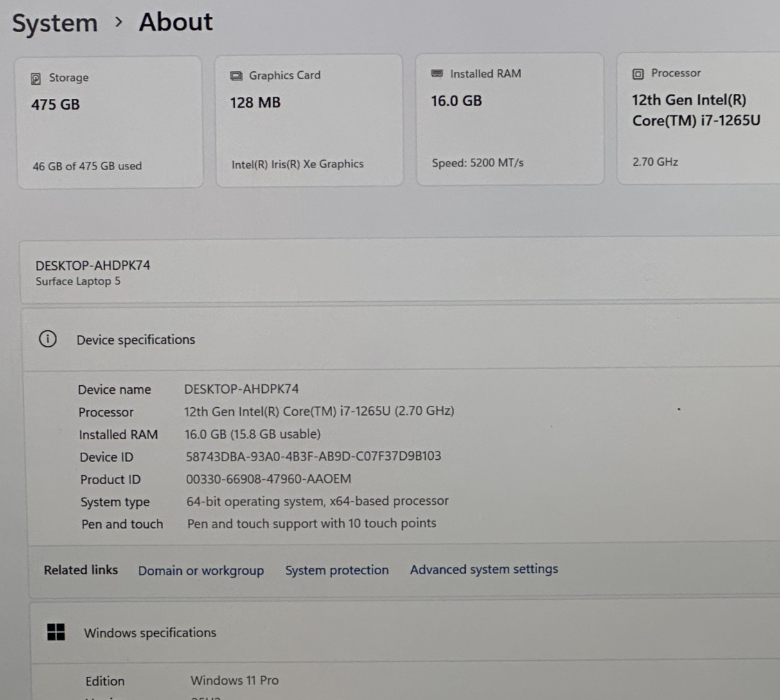Open Advanced system settings link
780x700 pixels.
484,569
